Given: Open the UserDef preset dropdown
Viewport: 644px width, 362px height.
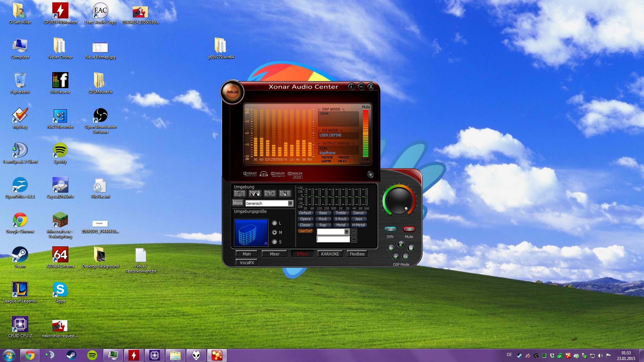Looking at the screenshot, I should tap(346, 232).
